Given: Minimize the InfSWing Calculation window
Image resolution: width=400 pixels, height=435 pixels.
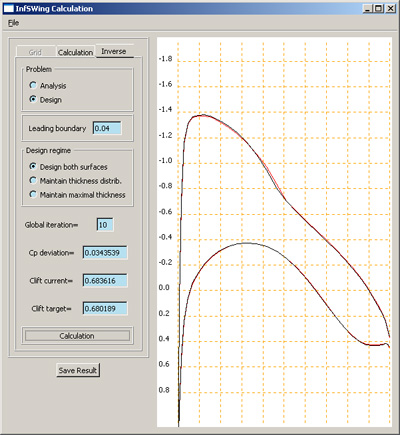Looking at the screenshot, I should [367, 8].
